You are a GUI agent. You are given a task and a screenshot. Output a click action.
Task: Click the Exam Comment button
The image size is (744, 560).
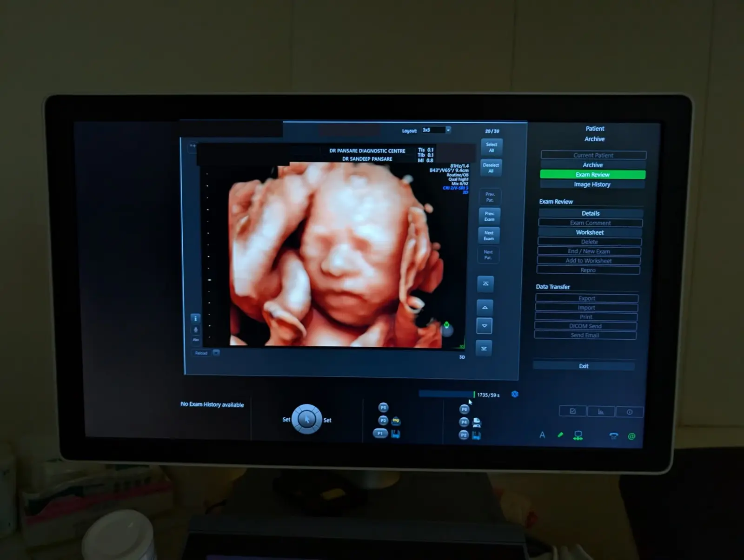tap(590, 223)
